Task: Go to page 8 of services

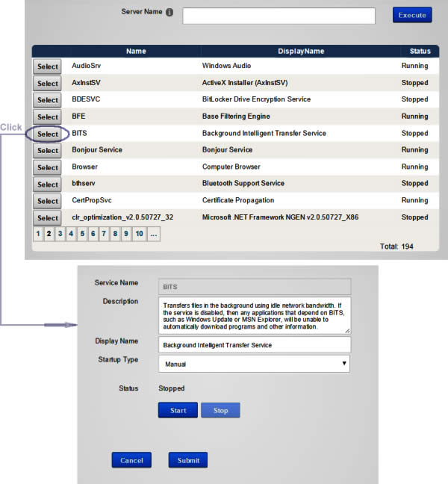Action: click(115, 234)
